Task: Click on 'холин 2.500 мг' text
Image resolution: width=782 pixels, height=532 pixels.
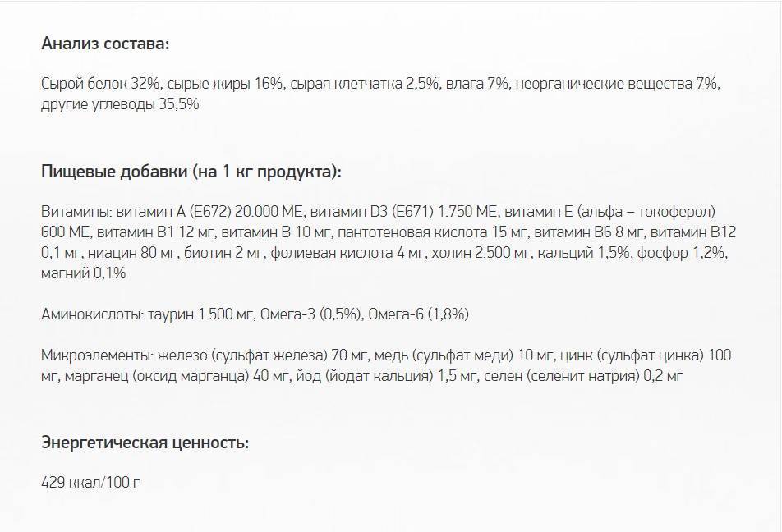Action: pos(480,252)
